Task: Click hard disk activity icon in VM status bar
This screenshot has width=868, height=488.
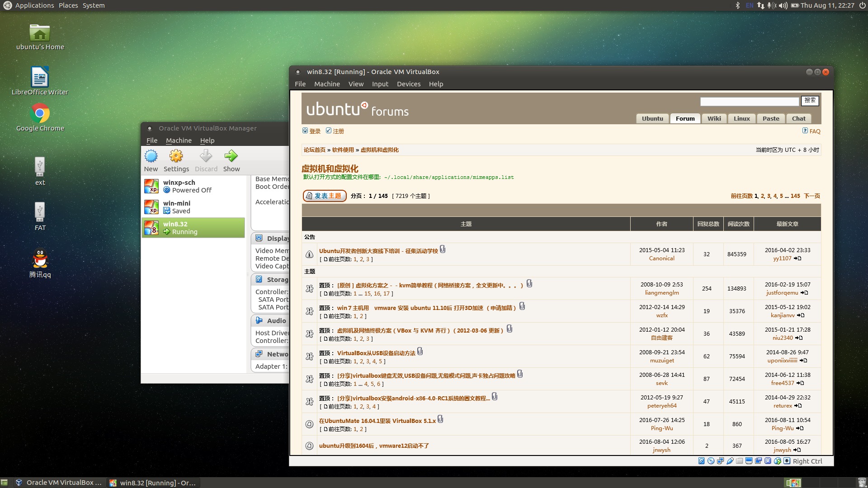Action: [x=701, y=461]
